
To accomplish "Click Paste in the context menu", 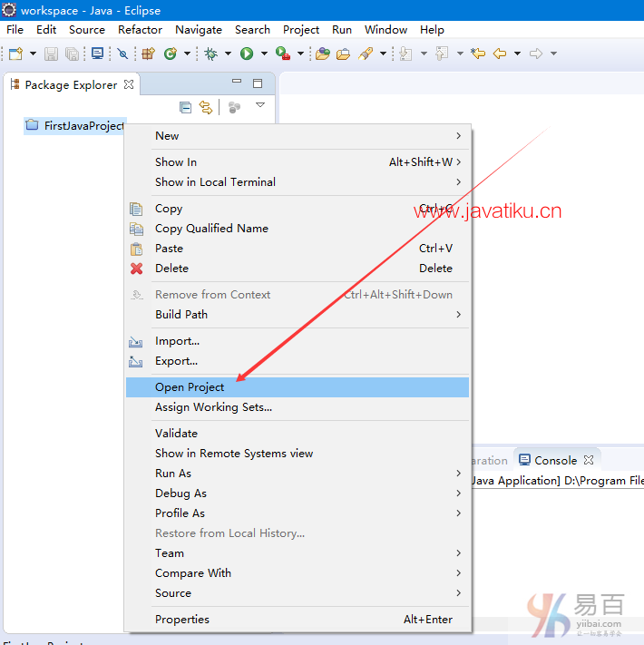I will pos(298,249).
